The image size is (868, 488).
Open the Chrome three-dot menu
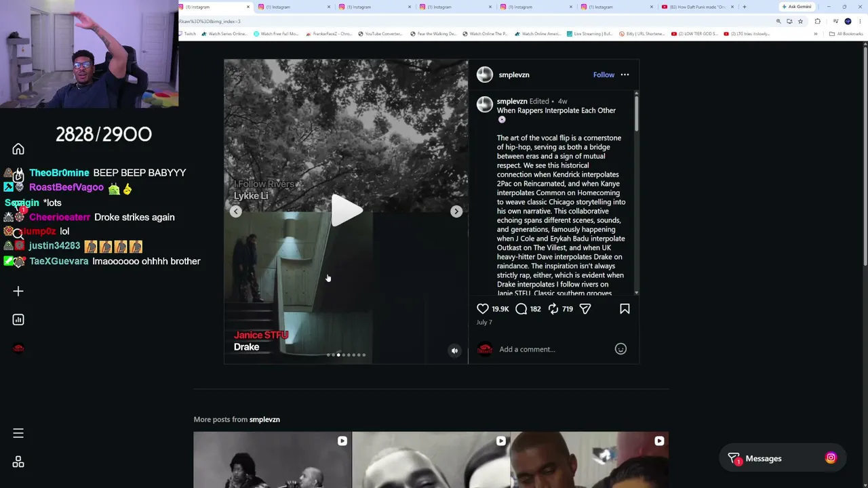tap(859, 21)
